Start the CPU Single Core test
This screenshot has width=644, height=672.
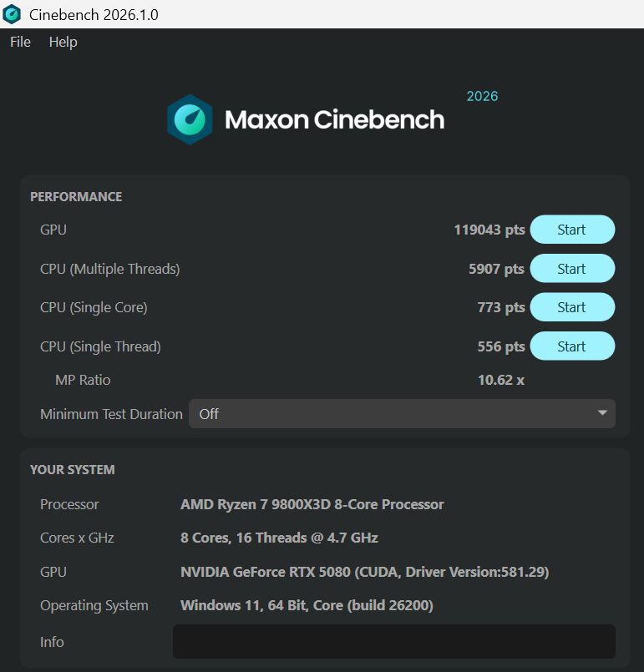(572, 307)
